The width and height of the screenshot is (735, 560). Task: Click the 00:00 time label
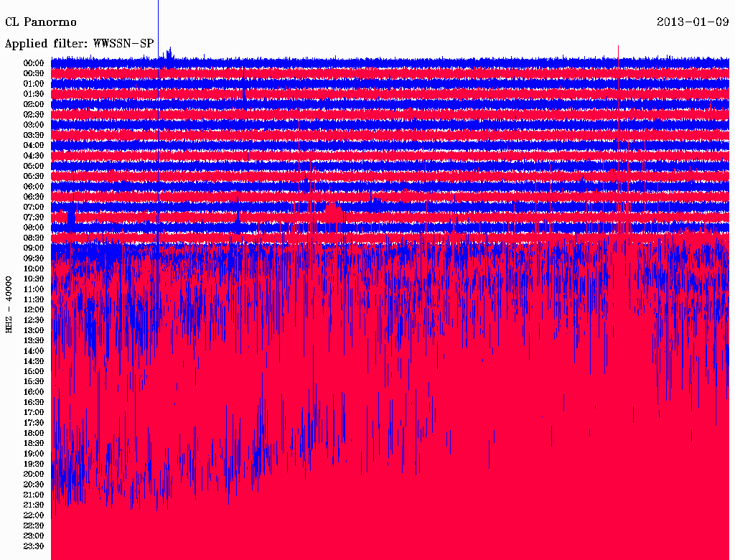click(34, 63)
